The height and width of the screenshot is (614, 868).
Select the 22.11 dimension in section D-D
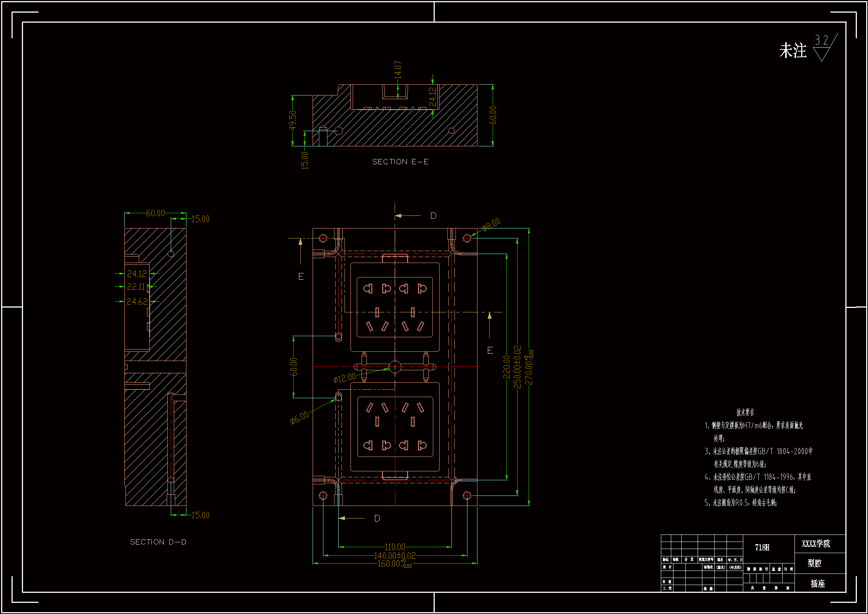(x=136, y=287)
